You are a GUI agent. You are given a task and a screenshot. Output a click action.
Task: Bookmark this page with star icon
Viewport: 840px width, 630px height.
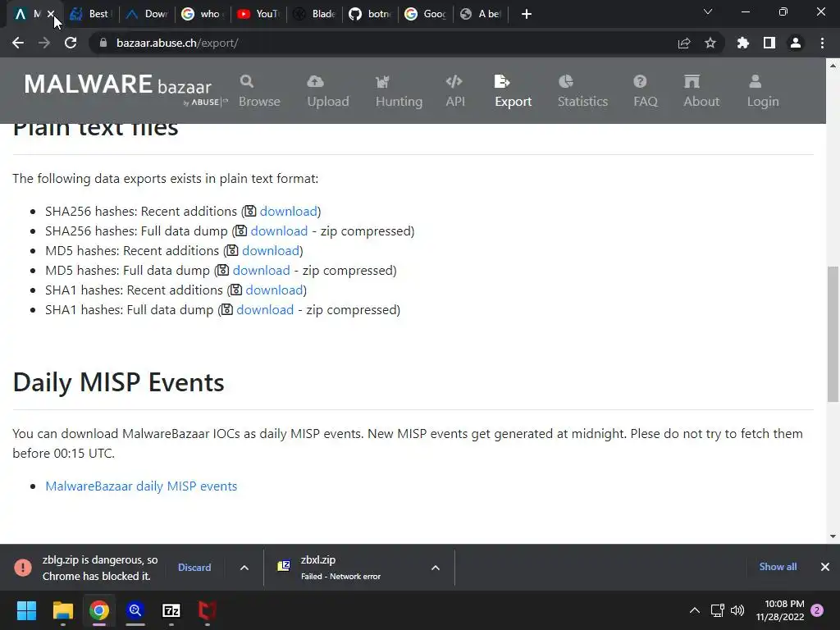pyautogui.click(x=710, y=43)
